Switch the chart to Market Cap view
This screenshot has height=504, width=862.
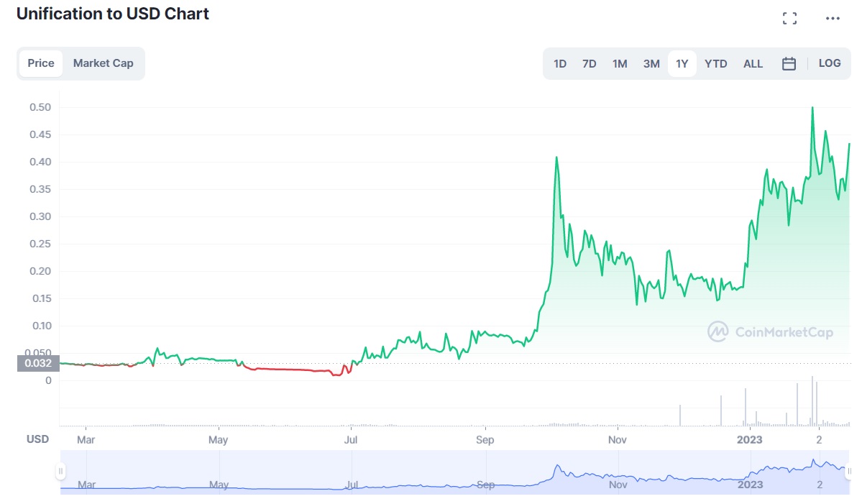point(103,63)
